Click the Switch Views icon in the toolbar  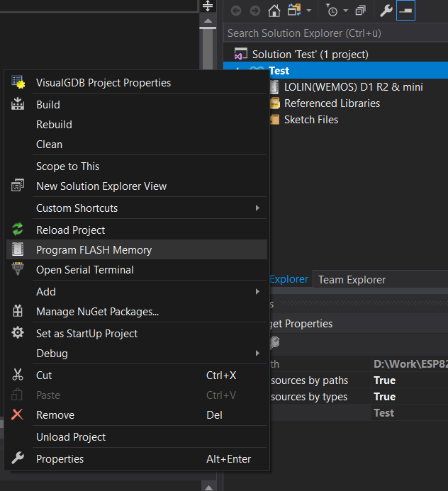coord(294,11)
